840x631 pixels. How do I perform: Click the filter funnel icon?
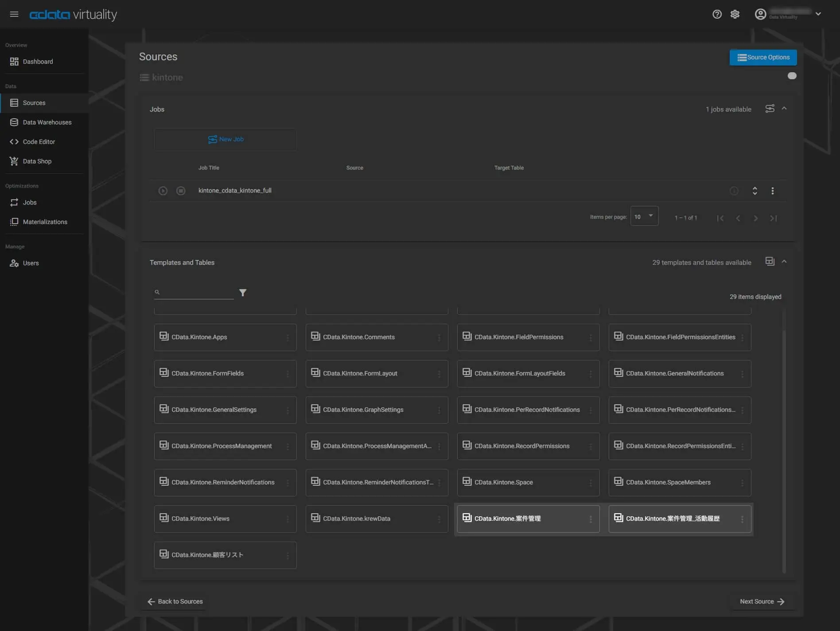(243, 293)
